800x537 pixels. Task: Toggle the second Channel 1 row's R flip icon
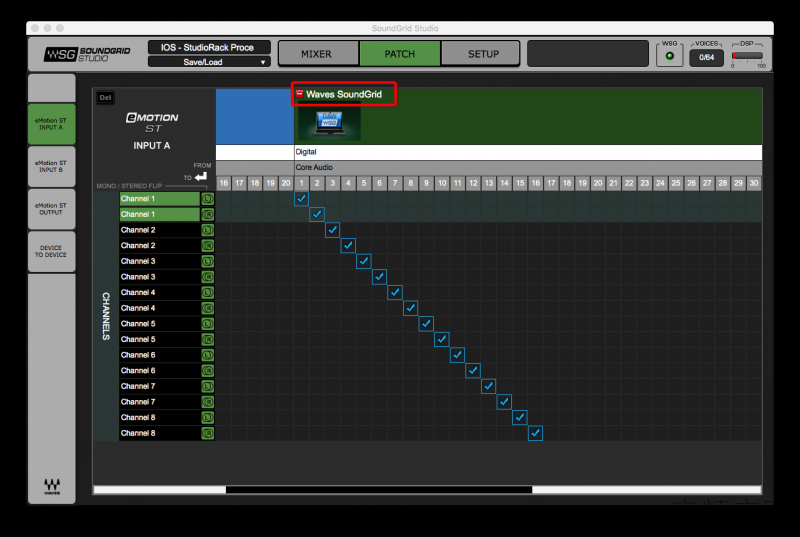click(208, 214)
